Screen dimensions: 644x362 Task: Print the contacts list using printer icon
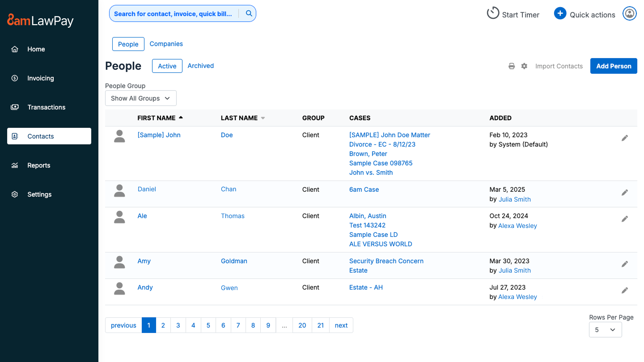coord(512,66)
